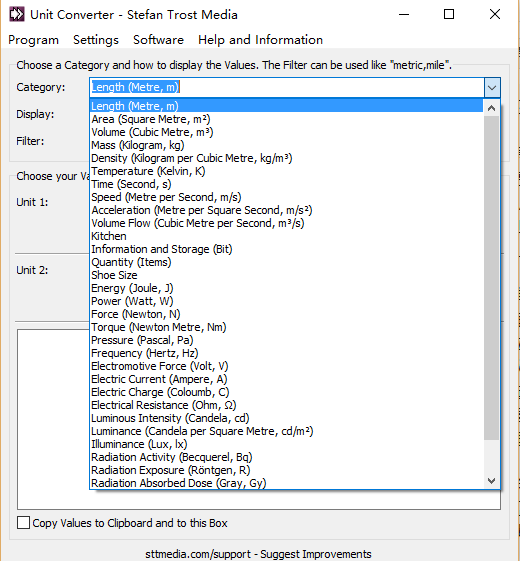Select Length (Metre, m) in the list
Screen dimensions: 520x561
tap(286, 106)
